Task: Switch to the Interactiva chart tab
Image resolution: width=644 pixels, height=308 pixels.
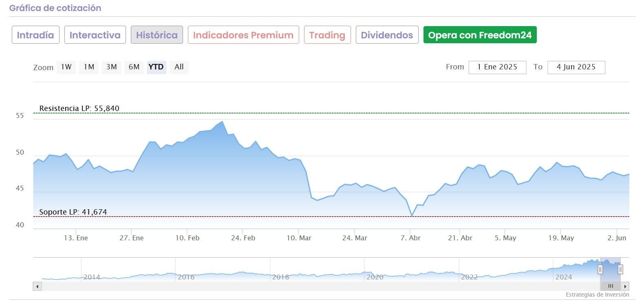Action: pos(95,35)
